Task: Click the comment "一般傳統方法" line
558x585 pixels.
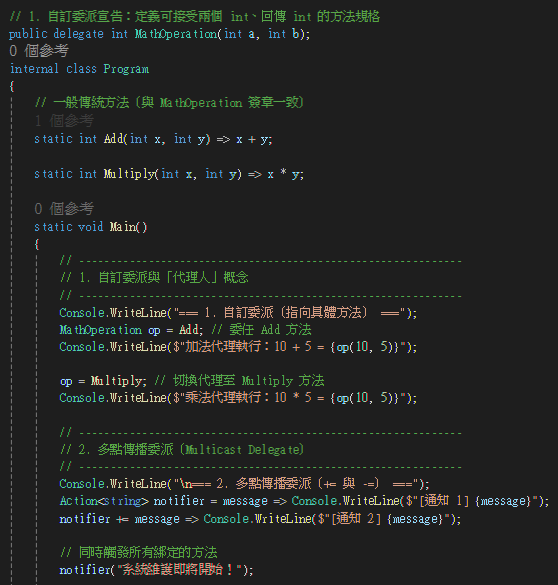Action: pos(169,103)
